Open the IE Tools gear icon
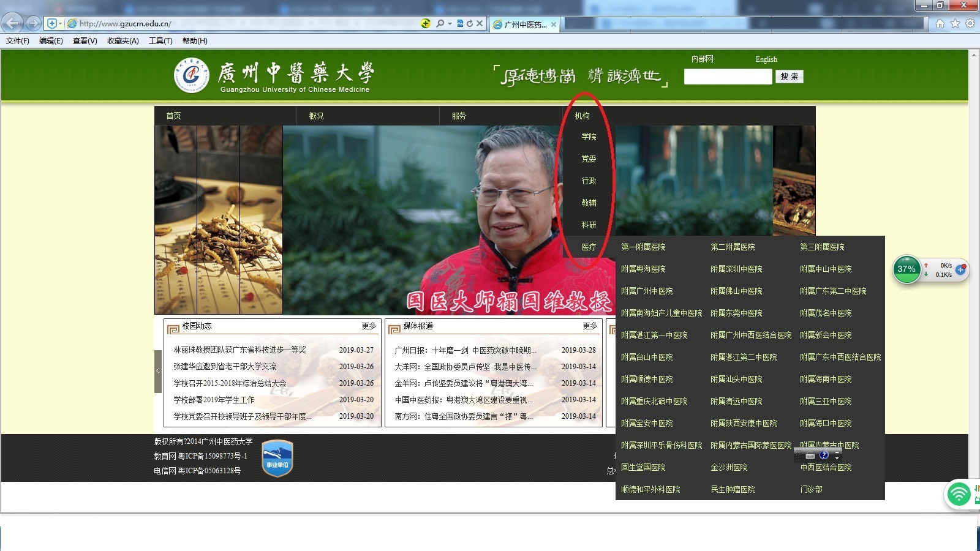The image size is (980, 551). [970, 23]
